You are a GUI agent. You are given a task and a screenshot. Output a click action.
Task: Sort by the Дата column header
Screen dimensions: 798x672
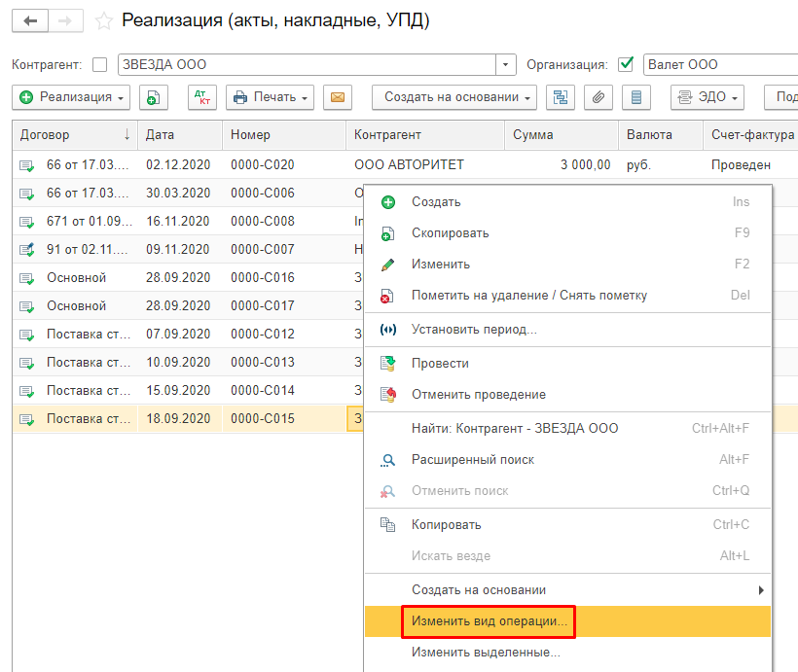pos(179,135)
